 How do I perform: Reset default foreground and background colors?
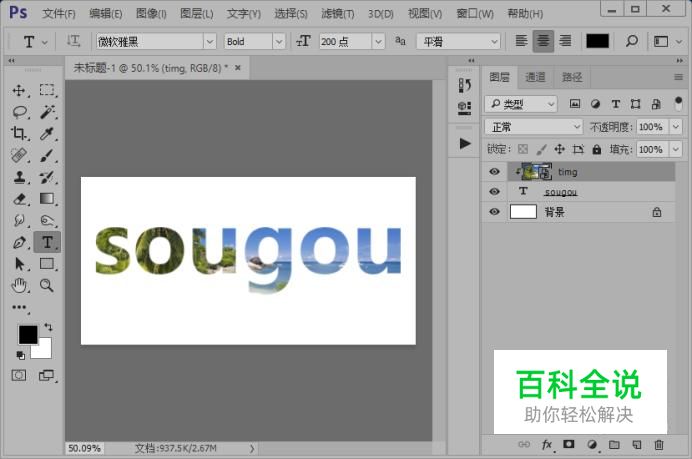20,355
